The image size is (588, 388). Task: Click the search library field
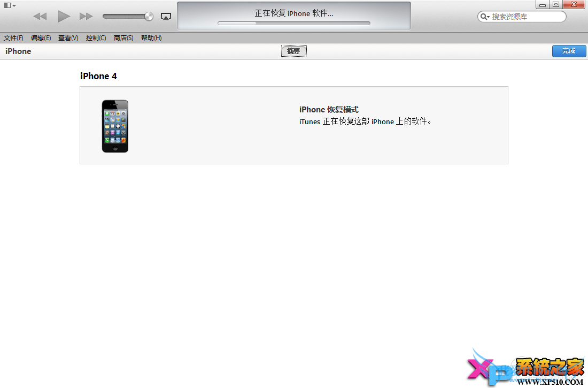click(522, 17)
